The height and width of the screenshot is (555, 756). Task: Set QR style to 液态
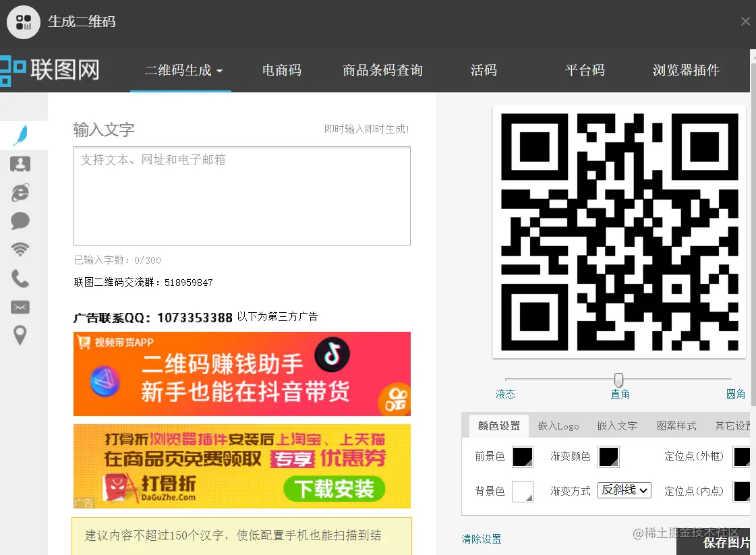[505, 395]
